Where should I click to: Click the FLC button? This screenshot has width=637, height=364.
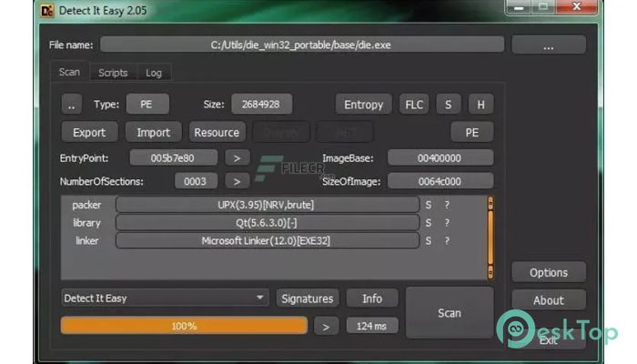coord(414,105)
